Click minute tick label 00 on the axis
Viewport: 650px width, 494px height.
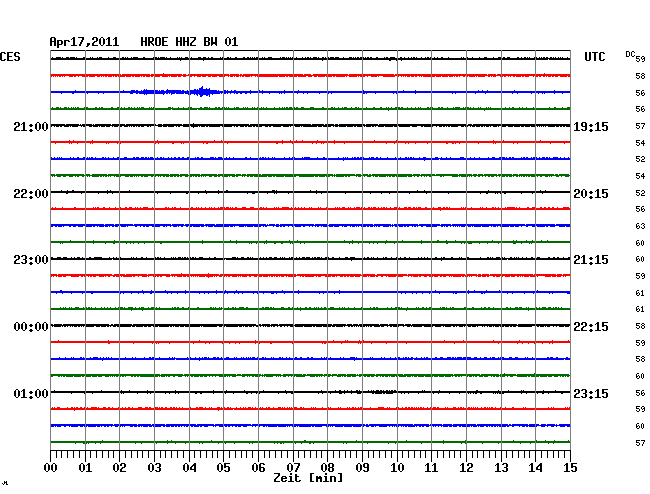click(51, 468)
